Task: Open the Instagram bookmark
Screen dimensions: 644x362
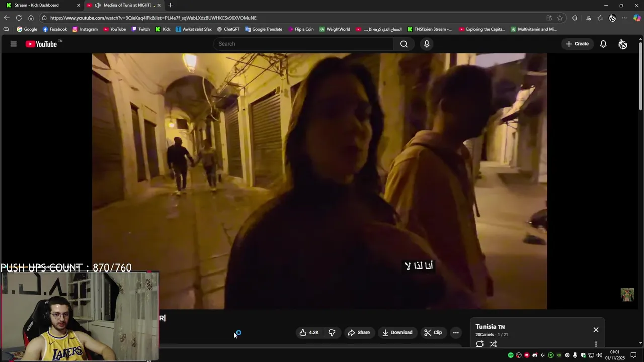Action: 85,29
